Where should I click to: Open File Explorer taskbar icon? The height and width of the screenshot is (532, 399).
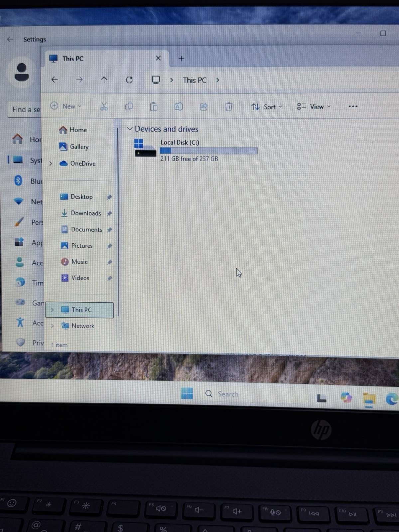[369, 399]
